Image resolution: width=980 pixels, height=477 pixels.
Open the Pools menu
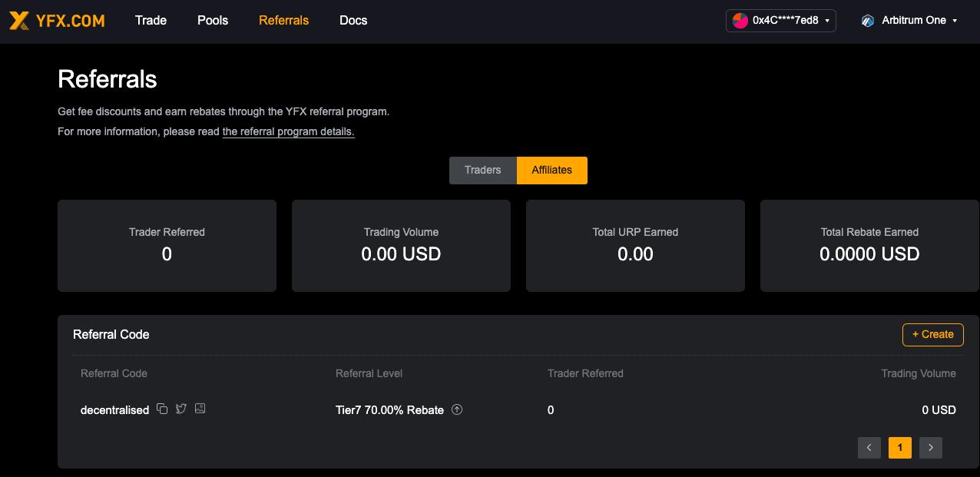coord(213,21)
